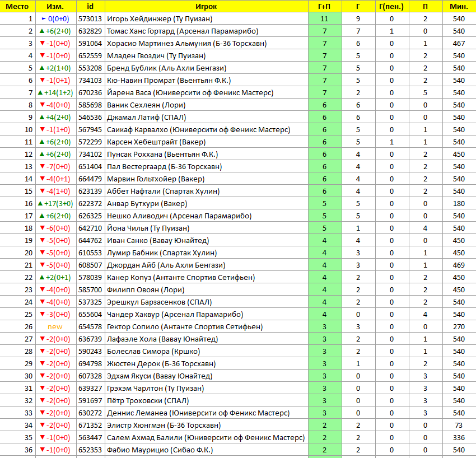476x458 pixels.
Task: Click id cell 632829
Action: (90, 31)
